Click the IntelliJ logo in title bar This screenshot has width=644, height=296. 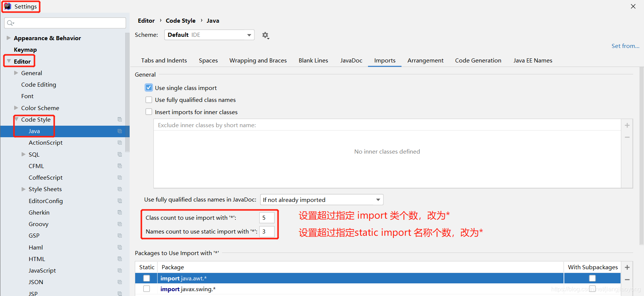pyautogui.click(x=7, y=6)
